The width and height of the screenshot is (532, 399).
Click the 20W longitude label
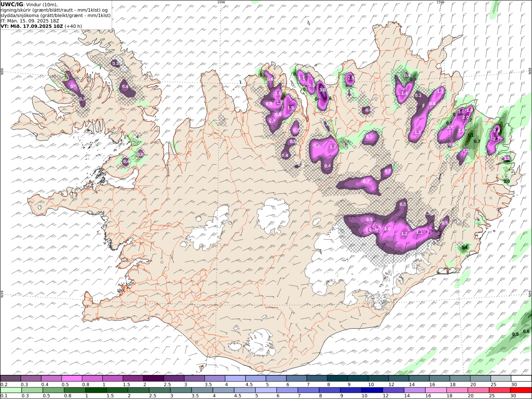click(221, 2)
